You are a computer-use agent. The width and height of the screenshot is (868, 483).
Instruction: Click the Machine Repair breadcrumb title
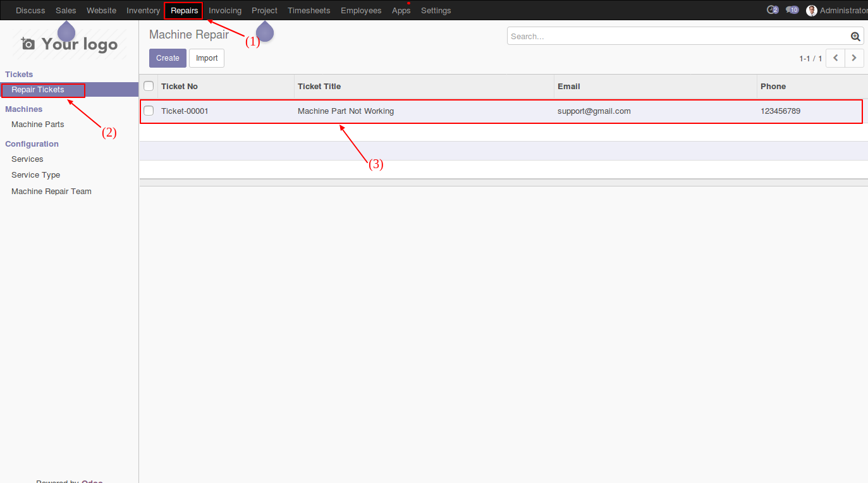[189, 35]
